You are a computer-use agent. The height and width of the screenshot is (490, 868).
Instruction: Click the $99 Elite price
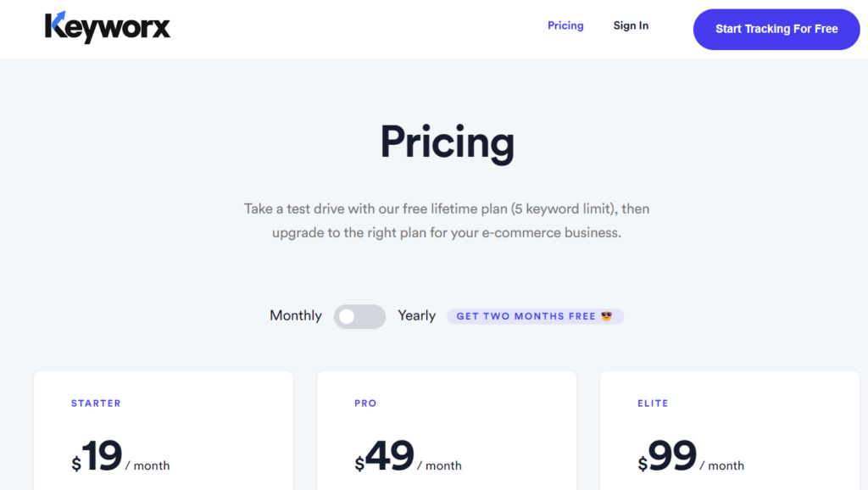(x=668, y=457)
